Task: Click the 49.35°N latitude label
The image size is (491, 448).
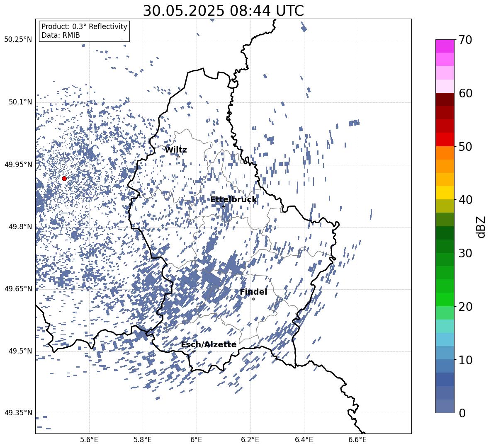Action: [x=18, y=413]
